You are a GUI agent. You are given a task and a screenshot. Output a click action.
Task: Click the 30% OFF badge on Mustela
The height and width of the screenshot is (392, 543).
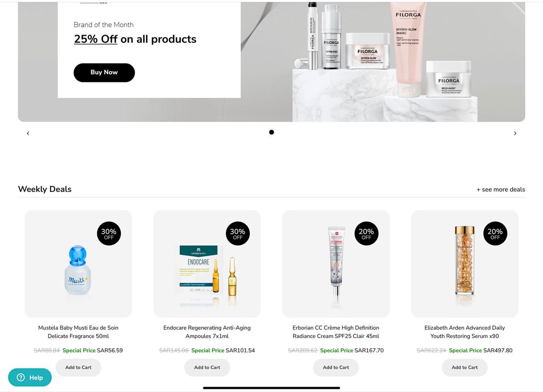click(109, 234)
